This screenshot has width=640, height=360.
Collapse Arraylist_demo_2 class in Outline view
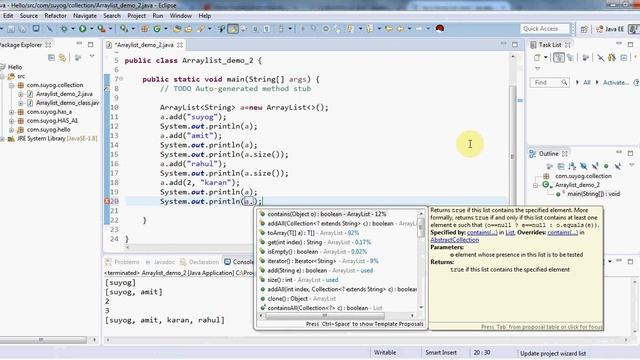coord(536,185)
